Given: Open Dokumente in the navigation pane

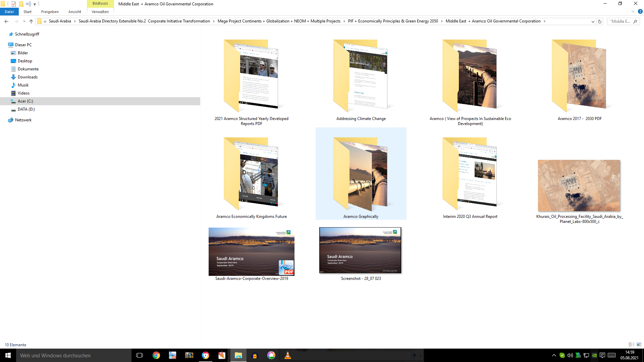Looking at the screenshot, I should pyautogui.click(x=28, y=69).
